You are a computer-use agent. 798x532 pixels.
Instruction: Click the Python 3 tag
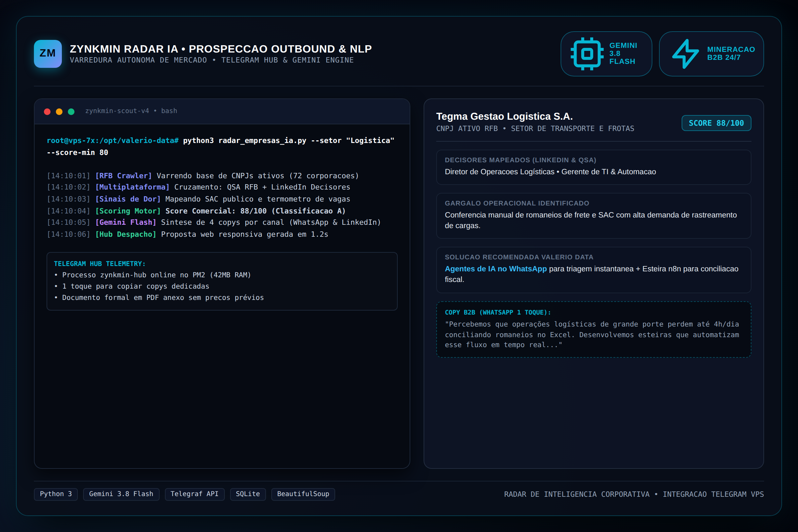click(56, 494)
